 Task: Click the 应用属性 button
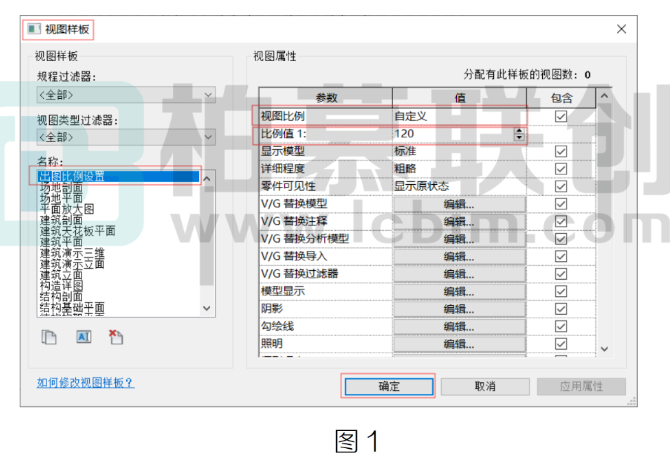click(x=581, y=386)
